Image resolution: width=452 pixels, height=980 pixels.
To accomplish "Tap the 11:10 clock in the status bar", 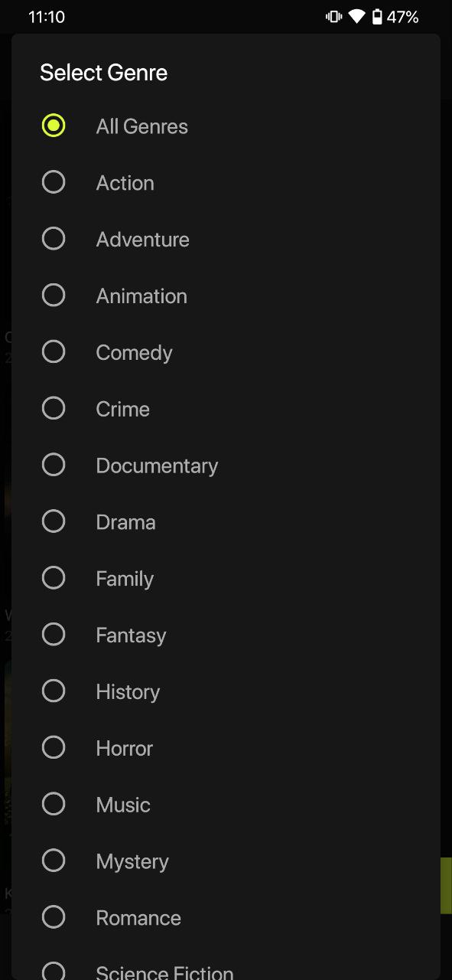I will click(x=46, y=17).
